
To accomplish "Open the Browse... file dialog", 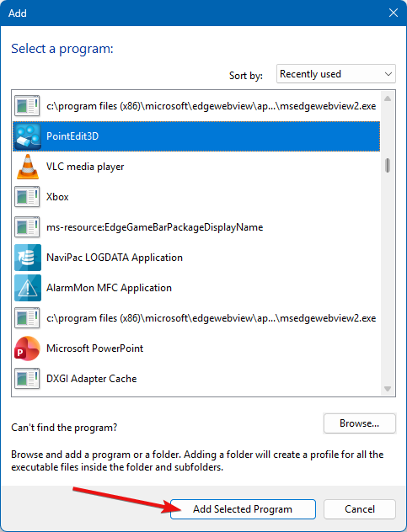I will (360, 423).
